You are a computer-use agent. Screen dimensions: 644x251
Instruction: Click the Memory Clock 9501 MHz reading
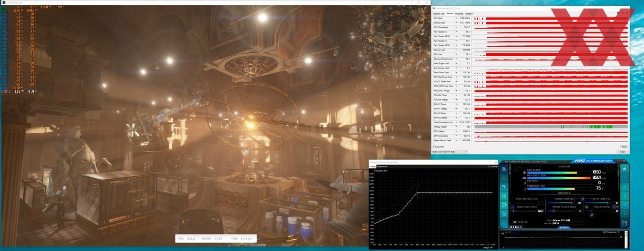pos(597,177)
